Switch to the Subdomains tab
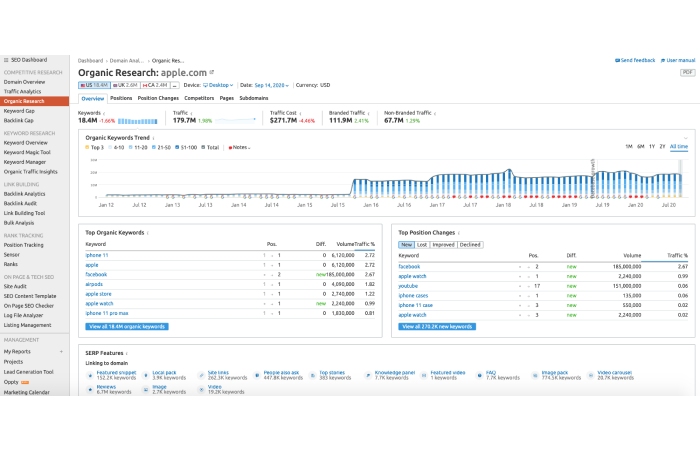 coord(254,98)
